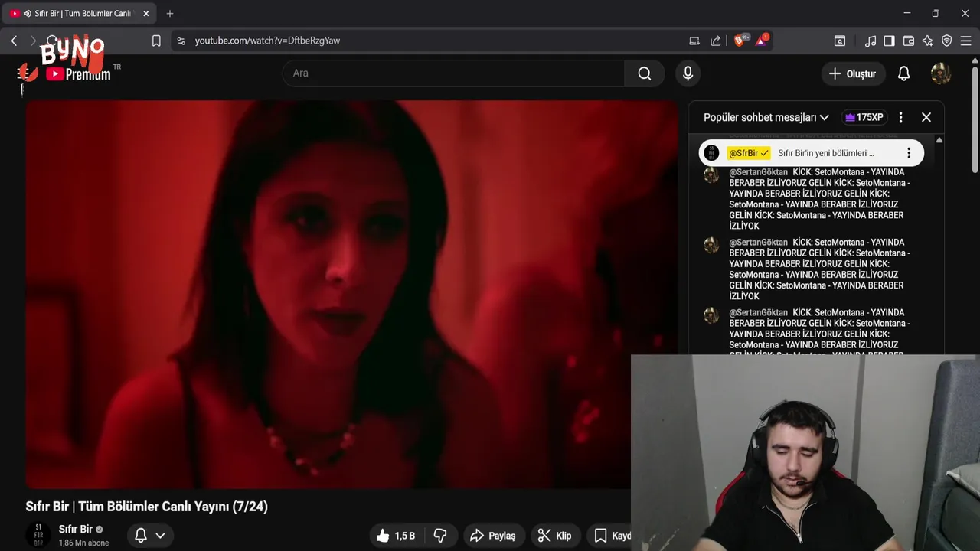Bookmark this page with the bookmark icon
Viewport: 980px width, 551px height.
[156, 41]
